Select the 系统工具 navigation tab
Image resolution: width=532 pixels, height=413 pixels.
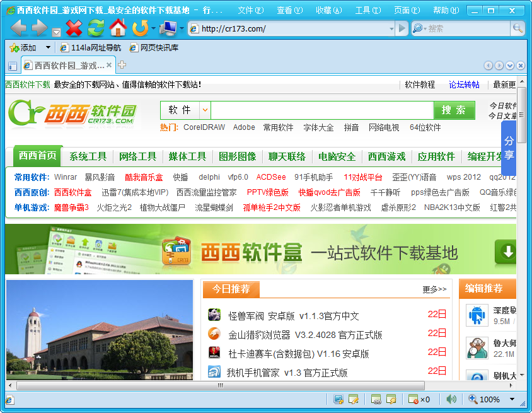[88, 156]
